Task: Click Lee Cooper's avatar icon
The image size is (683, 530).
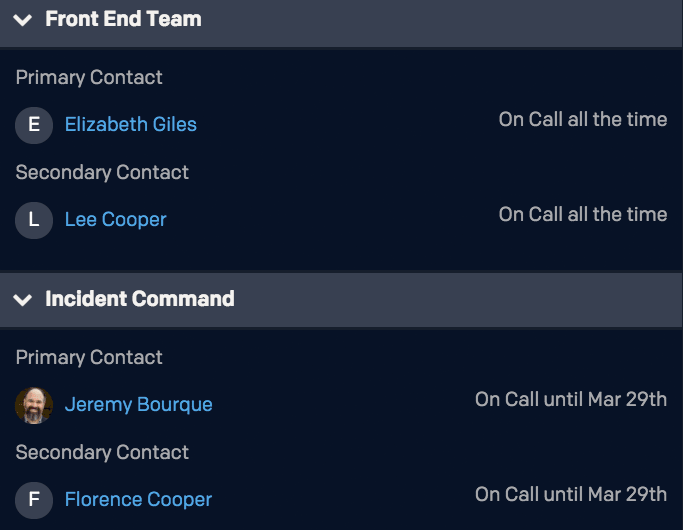Action: pos(34,220)
